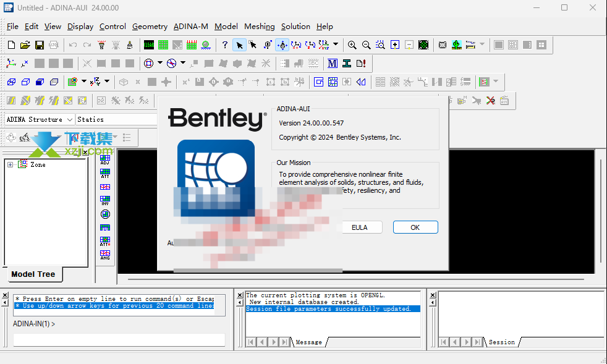Click OK in the About dialog
The height and width of the screenshot is (364, 607).
click(x=415, y=227)
